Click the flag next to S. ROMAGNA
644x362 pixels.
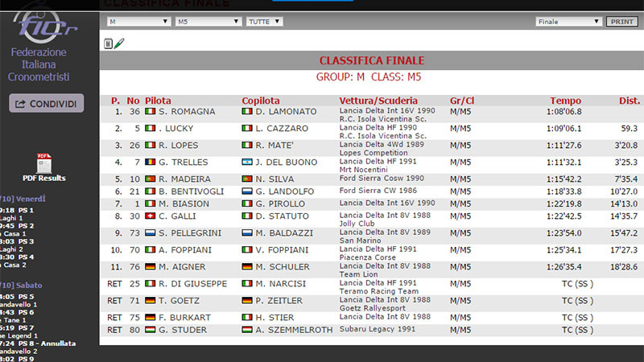[150, 111]
